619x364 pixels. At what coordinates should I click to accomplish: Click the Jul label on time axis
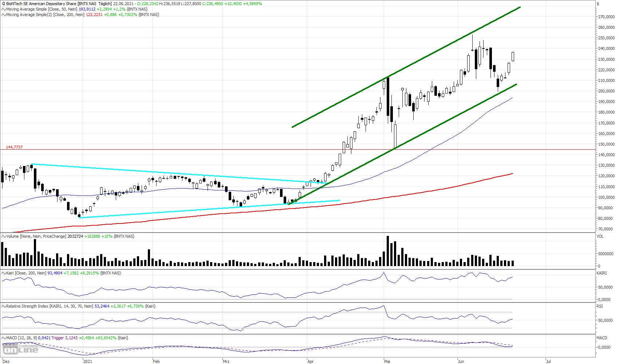(548, 361)
